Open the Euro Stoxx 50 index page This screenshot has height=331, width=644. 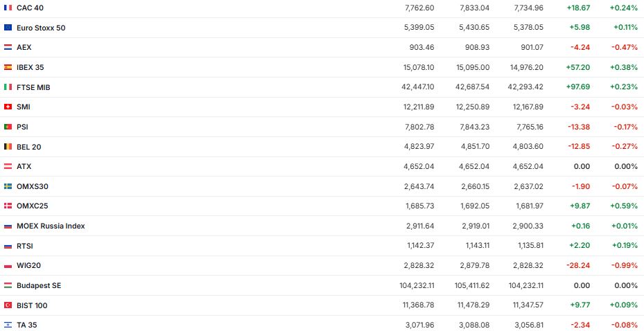41,28
